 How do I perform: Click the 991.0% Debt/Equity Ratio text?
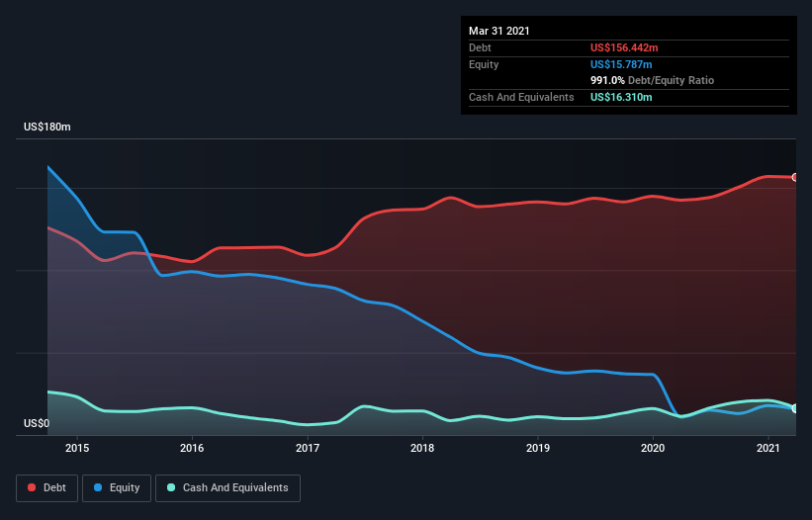click(x=652, y=80)
